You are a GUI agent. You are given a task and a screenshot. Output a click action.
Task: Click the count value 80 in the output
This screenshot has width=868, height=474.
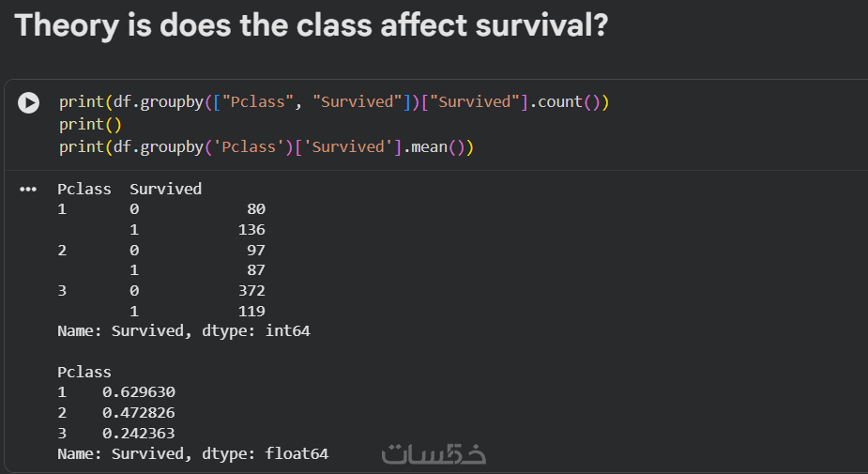[255, 209]
